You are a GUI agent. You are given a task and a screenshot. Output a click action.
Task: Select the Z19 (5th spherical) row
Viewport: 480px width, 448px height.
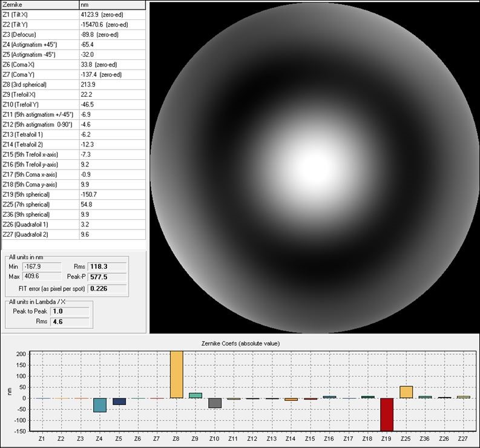pyautogui.click(x=73, y=194)
